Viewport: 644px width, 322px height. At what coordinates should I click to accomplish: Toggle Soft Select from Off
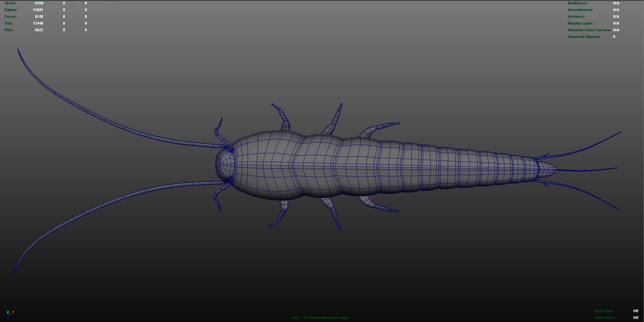click(635, 317)
